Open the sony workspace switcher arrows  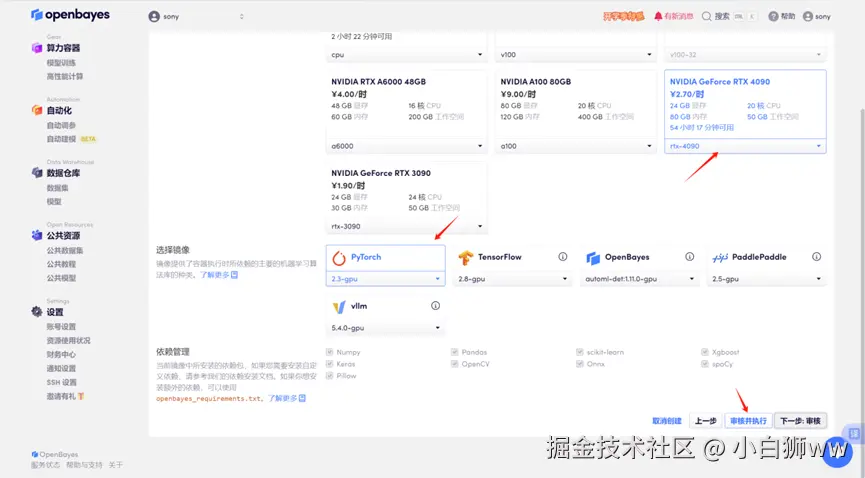tap(242, 17)
